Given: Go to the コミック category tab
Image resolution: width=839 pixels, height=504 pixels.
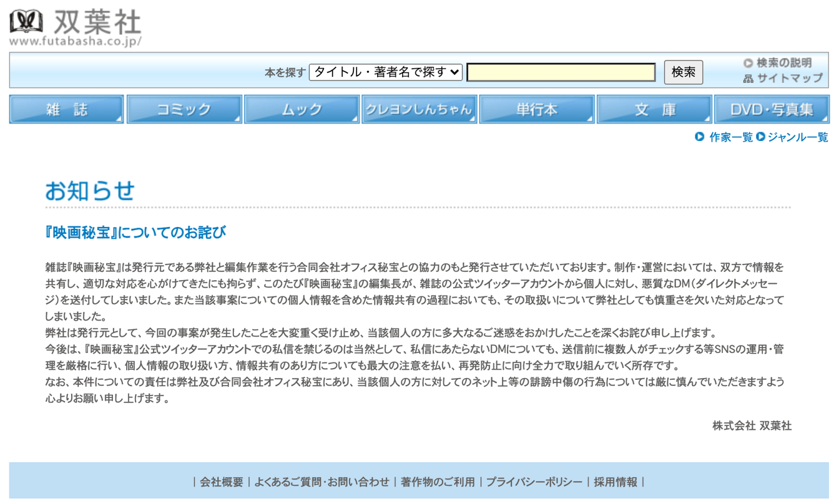Looking at the screenshot, I should coord(184,110).
